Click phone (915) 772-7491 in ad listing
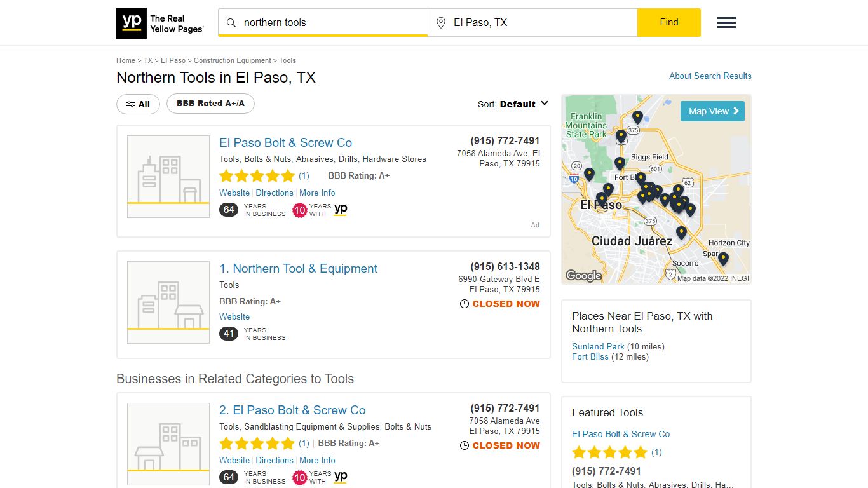The image size is (868, 488). pos(505,140)
